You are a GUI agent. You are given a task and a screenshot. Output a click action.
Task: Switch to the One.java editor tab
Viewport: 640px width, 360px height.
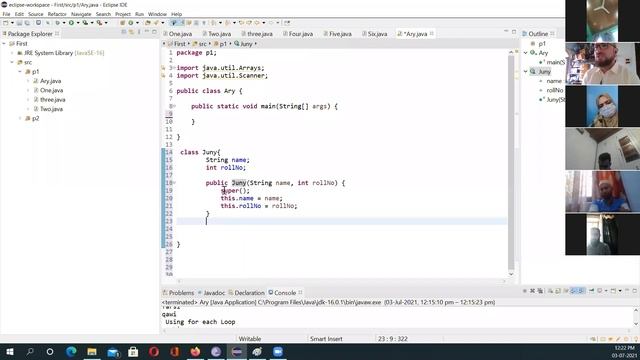[178, 34]
